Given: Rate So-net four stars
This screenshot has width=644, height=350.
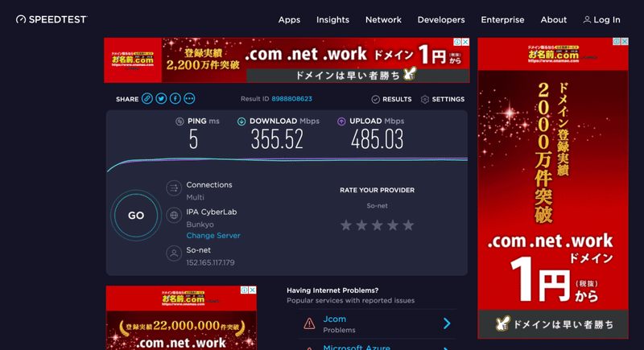Looking at the screenshot, I should point(393,224).
